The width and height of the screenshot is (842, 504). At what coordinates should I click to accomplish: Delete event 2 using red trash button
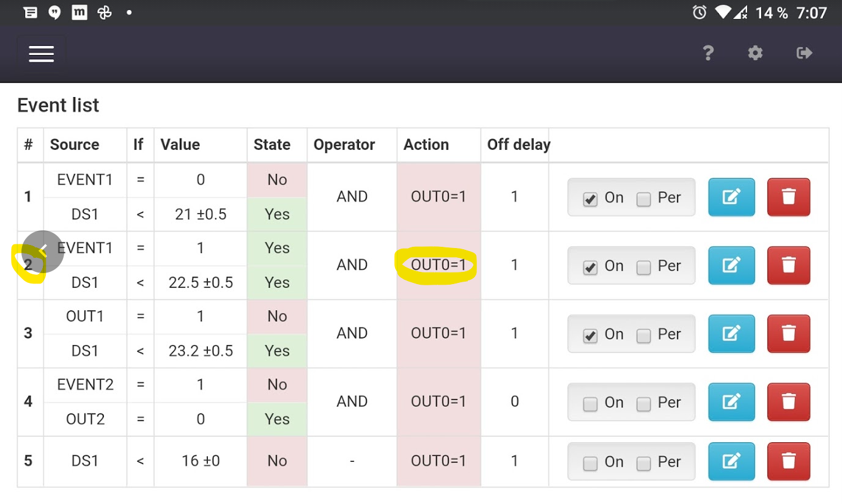tap(789, 265)
